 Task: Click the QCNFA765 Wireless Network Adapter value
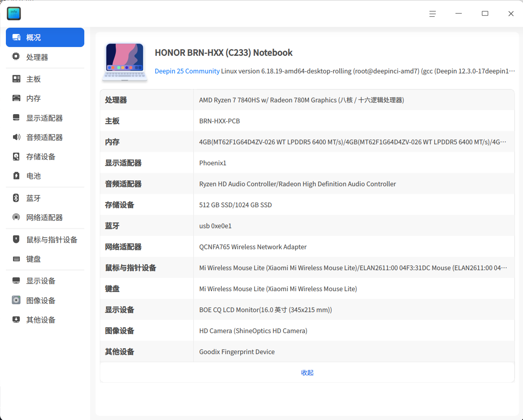coord(253,247)
